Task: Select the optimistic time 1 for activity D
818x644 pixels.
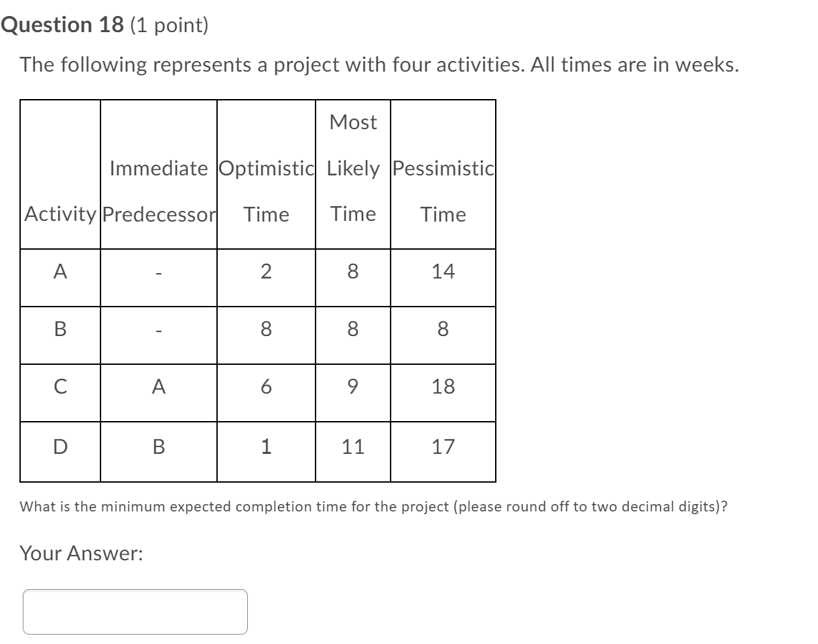Action: pos(266,444)
